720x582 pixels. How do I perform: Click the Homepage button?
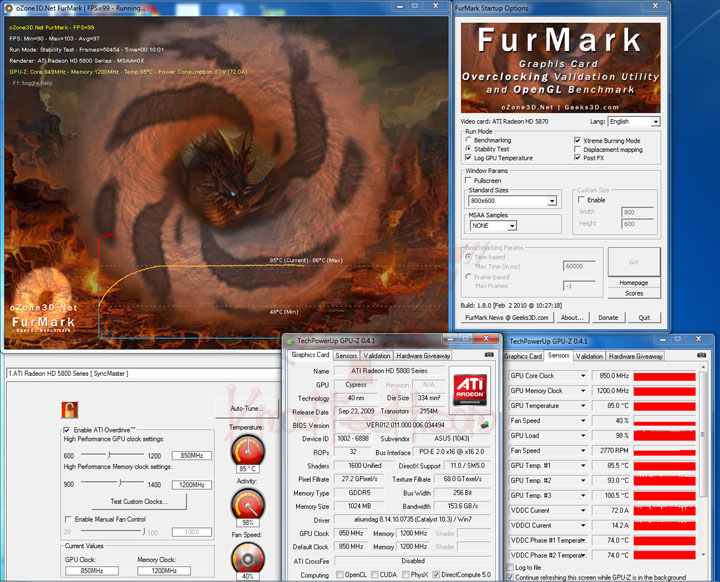[634, 283]
